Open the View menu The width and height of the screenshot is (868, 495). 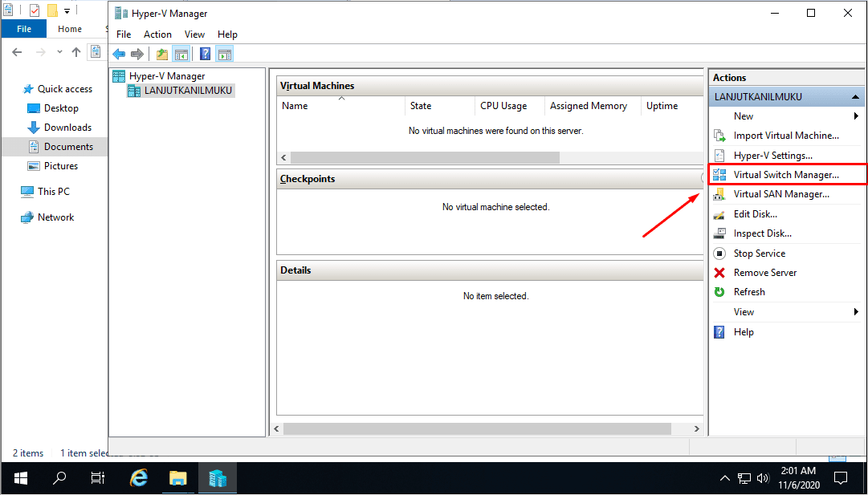coord(194,34)
